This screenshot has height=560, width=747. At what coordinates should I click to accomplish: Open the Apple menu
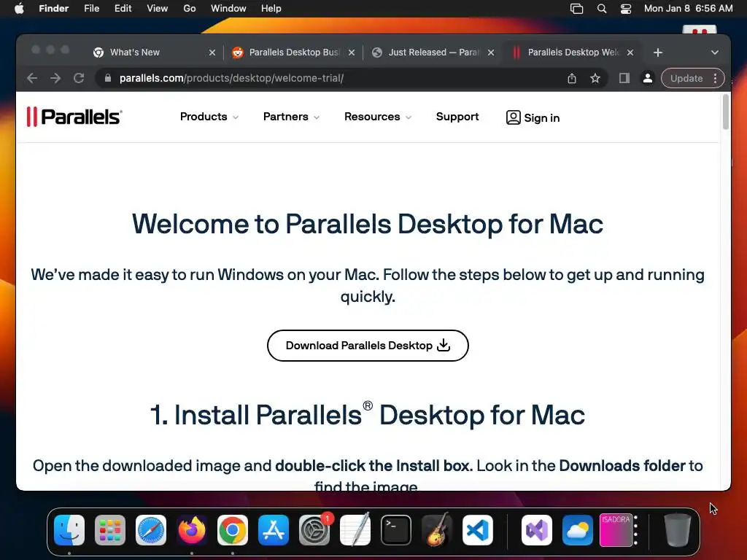19,9
